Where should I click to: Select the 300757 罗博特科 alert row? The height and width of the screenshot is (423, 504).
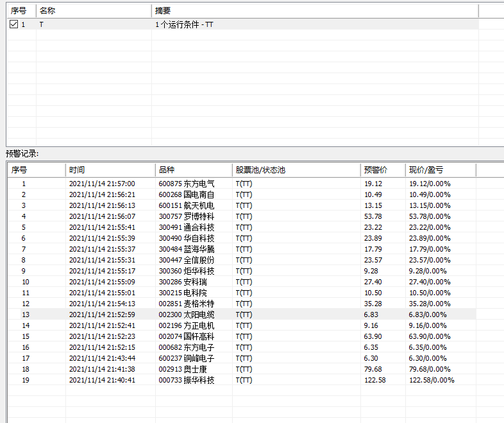pos(242,216)
